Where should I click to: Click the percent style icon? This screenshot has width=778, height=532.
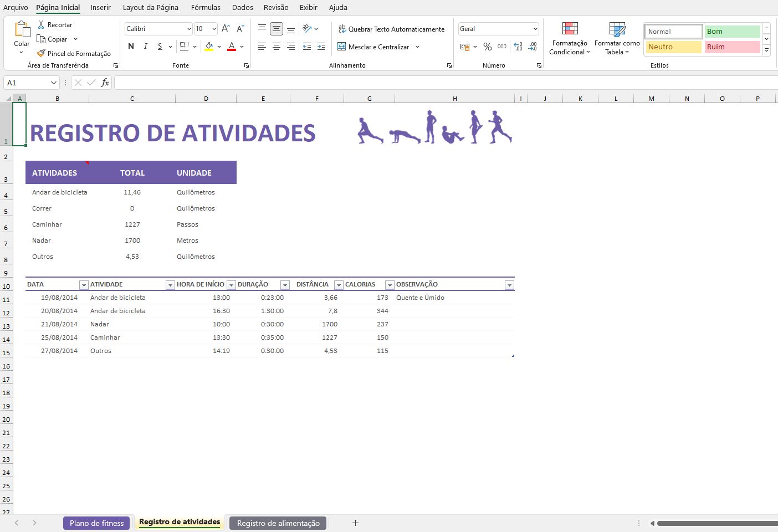488,47
